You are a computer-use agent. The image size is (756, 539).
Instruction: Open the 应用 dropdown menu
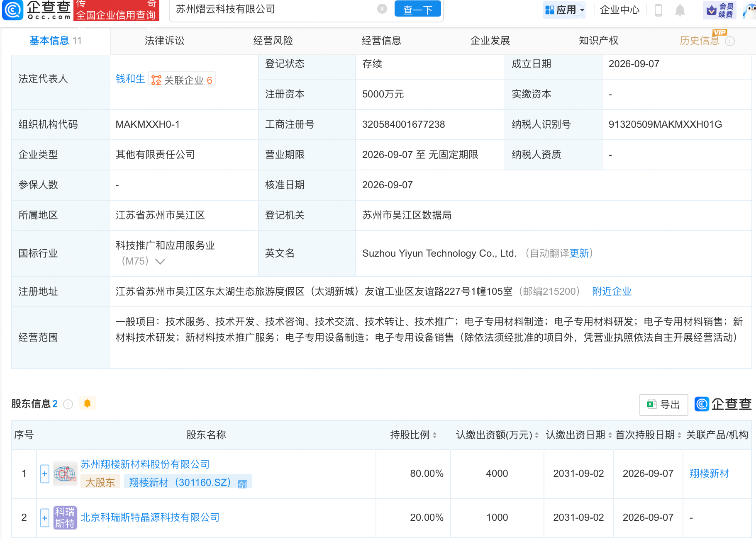point(564,10)
